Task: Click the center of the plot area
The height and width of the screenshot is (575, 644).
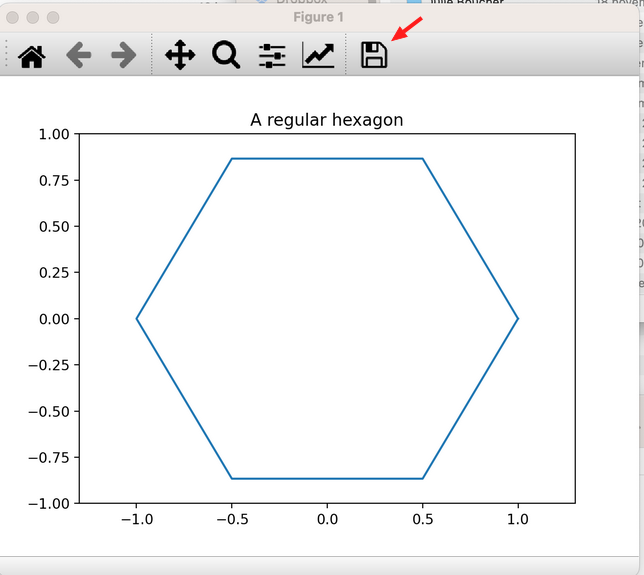Action: pyautogui.click(x=327, y=318)
